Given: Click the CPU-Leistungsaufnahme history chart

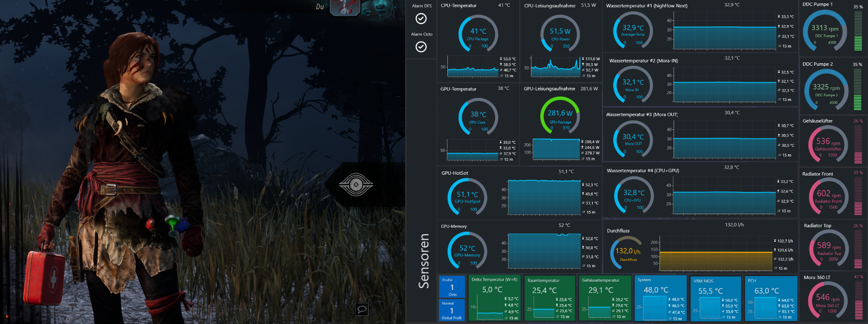Looking at the screenshot, I should (555, 67).
